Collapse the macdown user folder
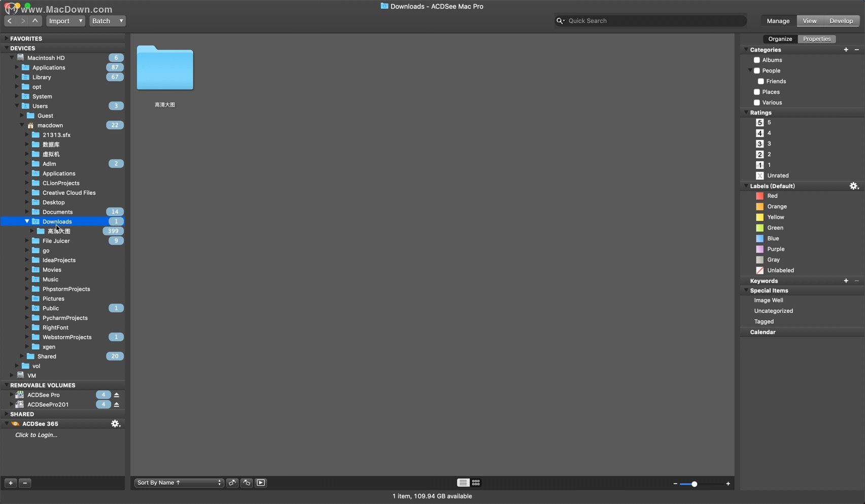Screen dimensions: 865x504 coord(22,125)
